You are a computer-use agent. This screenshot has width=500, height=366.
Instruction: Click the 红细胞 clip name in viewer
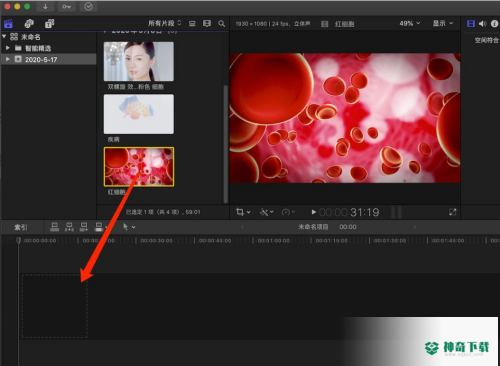tap(345, 24)
